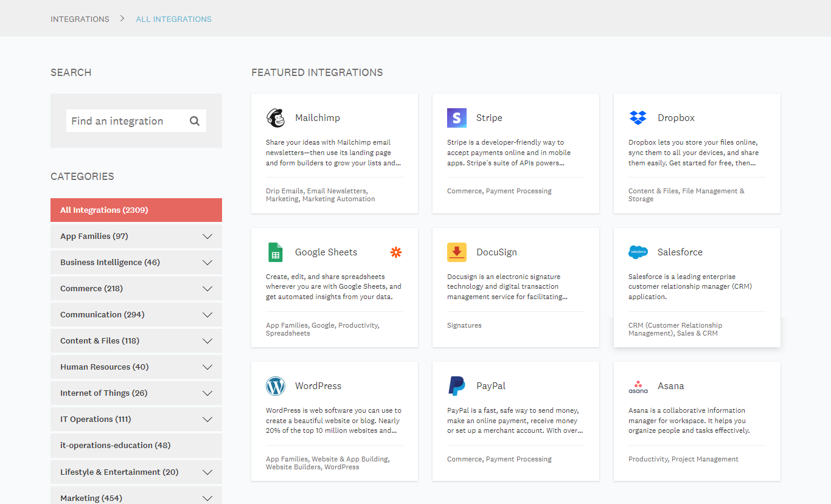Click the Asana three-dot logo
The height and width of the screenshot is (504, 831).
click(638, 386)
